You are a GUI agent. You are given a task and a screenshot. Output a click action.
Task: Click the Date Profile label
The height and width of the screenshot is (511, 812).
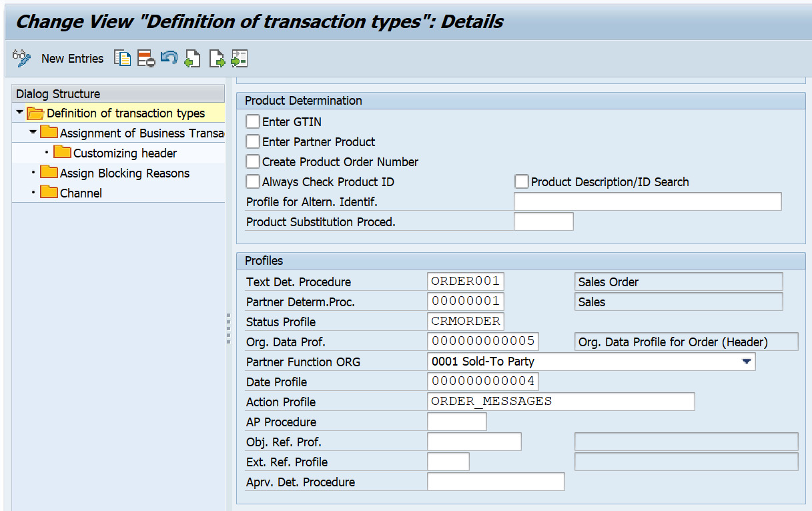[x=277, y=382]
